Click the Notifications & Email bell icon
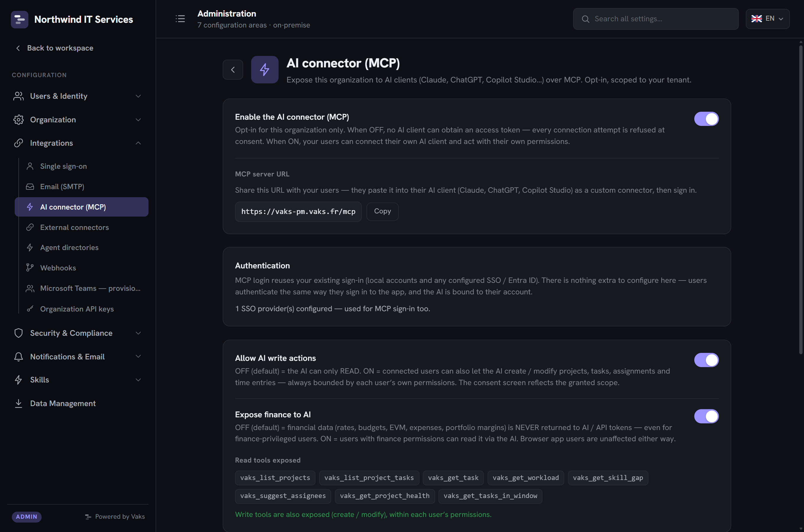 19,357
